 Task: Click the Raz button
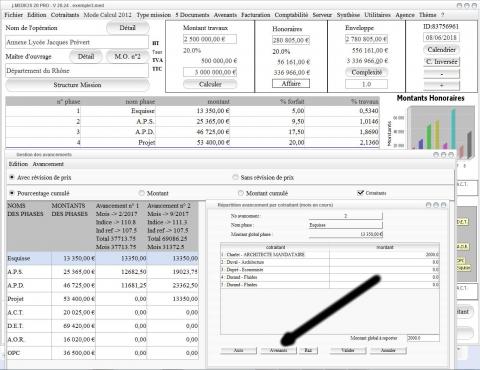tap(308, 350)
